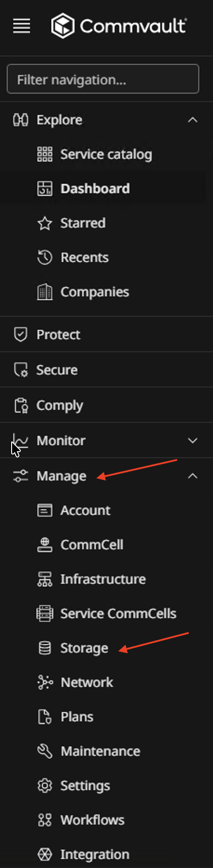This screenshot has height=868, width=213.
Task: Navigate to the Workflows link
Action: [x=92, y=820]
